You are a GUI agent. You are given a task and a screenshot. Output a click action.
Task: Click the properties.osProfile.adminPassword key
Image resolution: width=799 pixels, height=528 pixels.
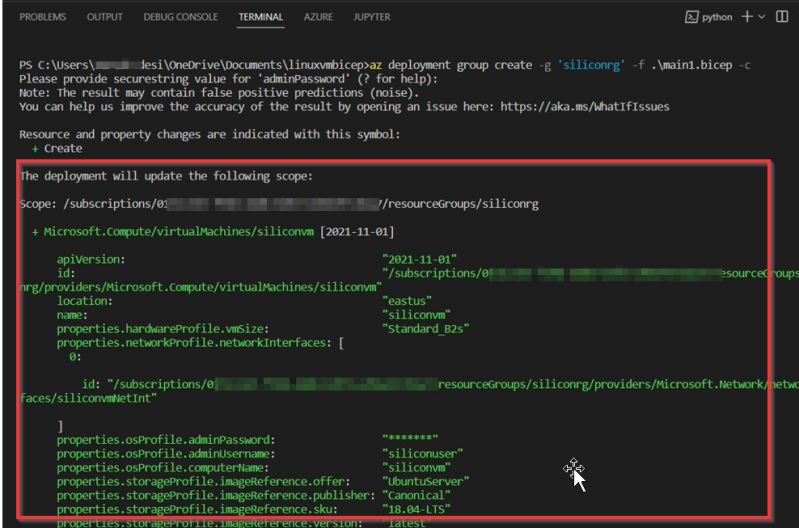[x=166, y=440]
